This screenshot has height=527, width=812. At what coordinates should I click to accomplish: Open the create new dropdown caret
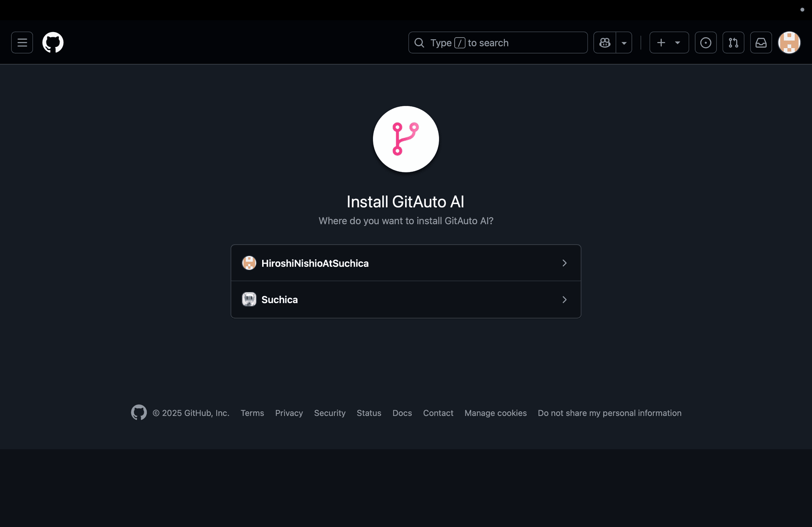point(678,42)
